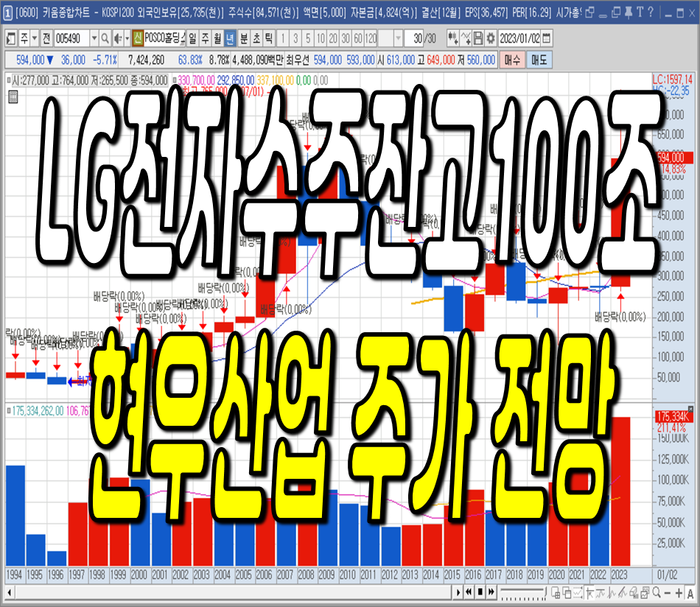Adjust the chart zoom slider at bottom
This screenshot has height=607, width=700.
[523, 593]
